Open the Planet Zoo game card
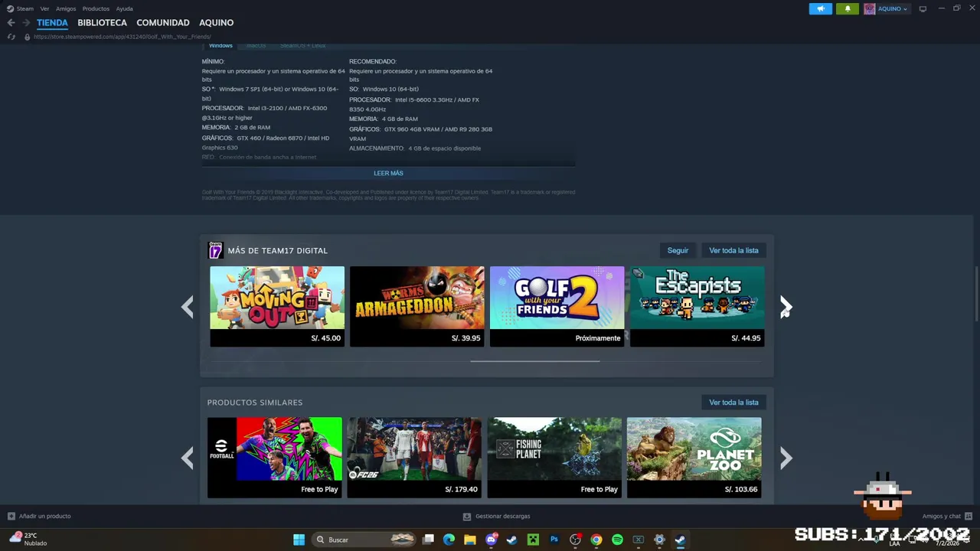980x551 pixels. (694, 458)
